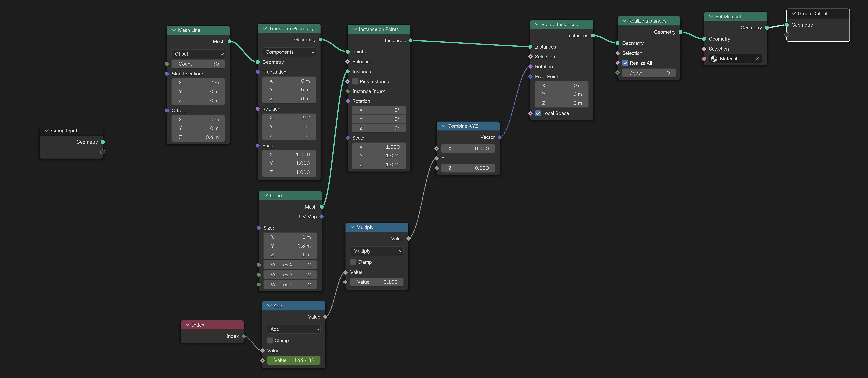Click the Mesh output socket of Mesh Line

point(230,42)
